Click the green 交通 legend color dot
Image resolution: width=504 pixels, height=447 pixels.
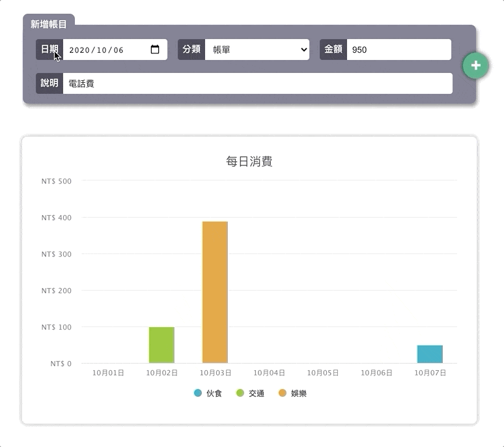(240, 393)
